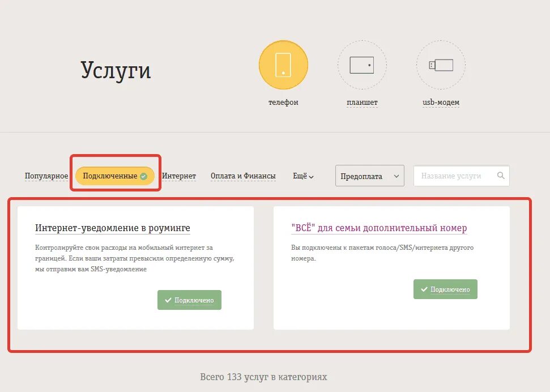
Task: Open the Предоплата dropdown
Action: tap(370, 176)
